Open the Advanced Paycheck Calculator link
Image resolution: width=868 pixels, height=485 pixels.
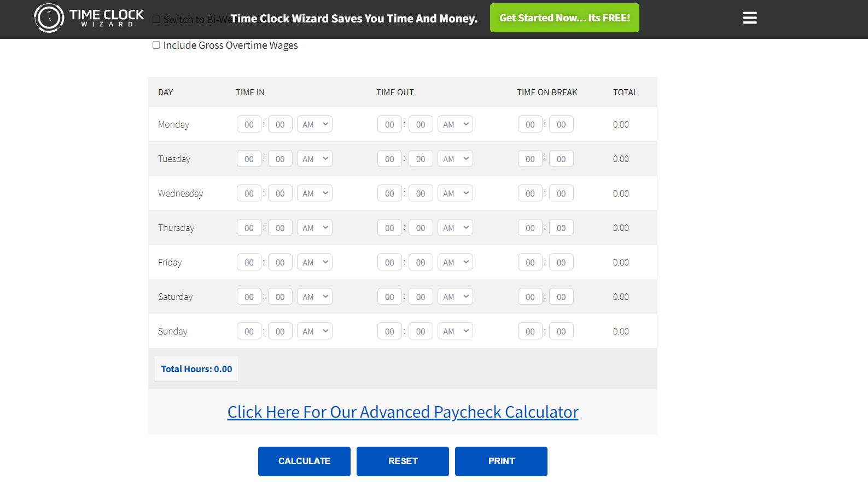coord(403,412)
